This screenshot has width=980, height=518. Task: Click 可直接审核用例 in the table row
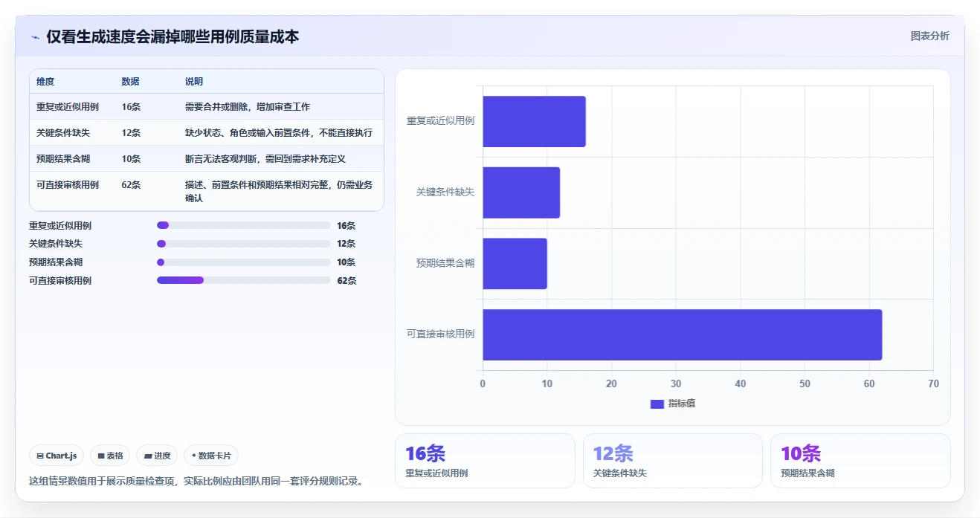point(68,185)
